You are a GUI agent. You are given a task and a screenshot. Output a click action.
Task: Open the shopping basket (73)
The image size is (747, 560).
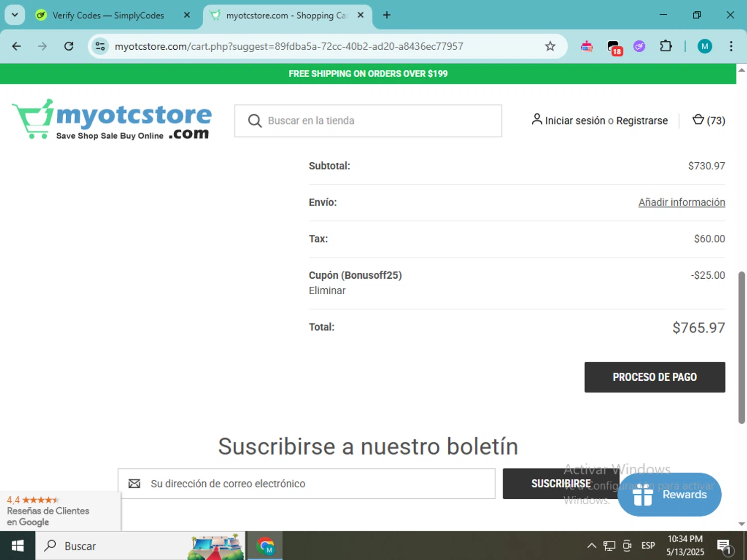click(708, 120)
